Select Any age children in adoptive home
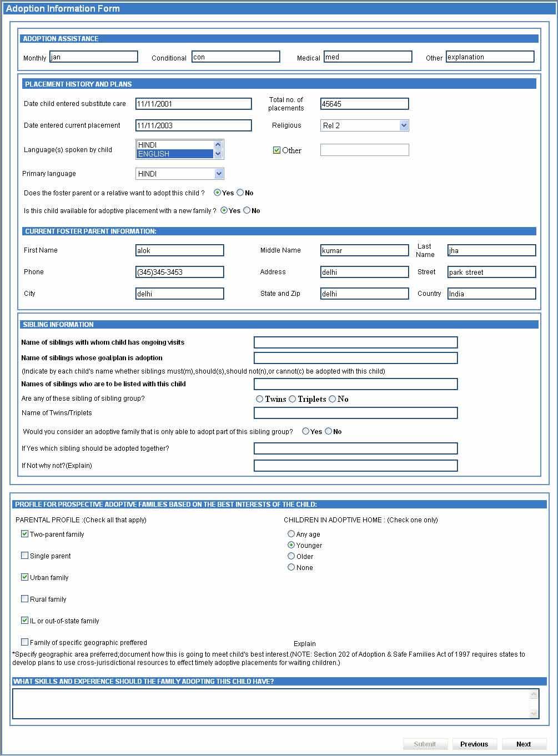This screenshot has height=756, width=558. pyautogui.click(x=291, y=534)
